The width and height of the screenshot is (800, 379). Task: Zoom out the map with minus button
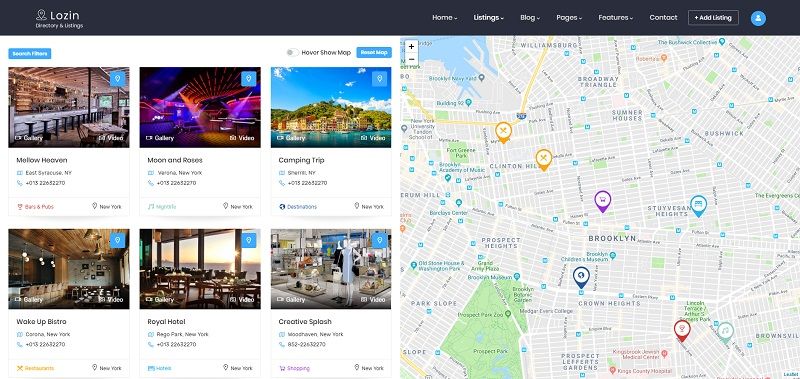point(411,59)
